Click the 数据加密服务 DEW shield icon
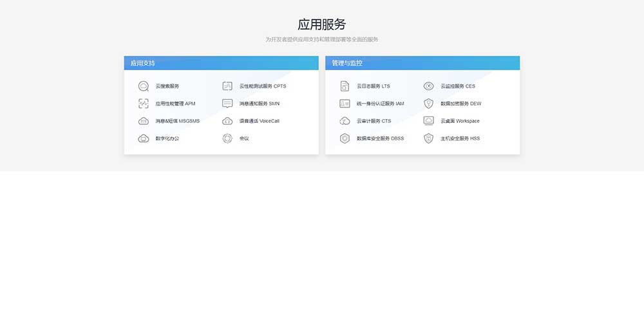The height and width of the screenshot is (314, 644). click(x=428, y=104)
